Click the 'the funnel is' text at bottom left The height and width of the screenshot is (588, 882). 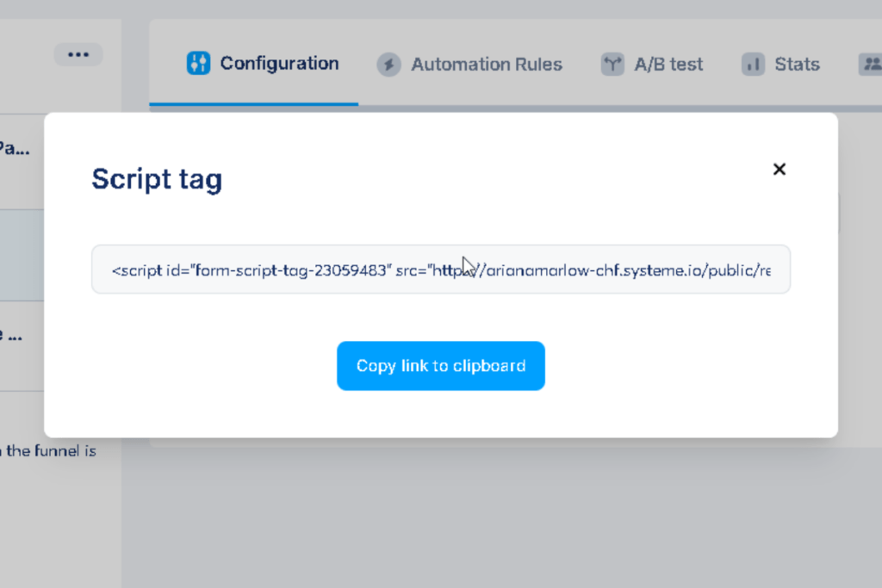tap(48, 450)
